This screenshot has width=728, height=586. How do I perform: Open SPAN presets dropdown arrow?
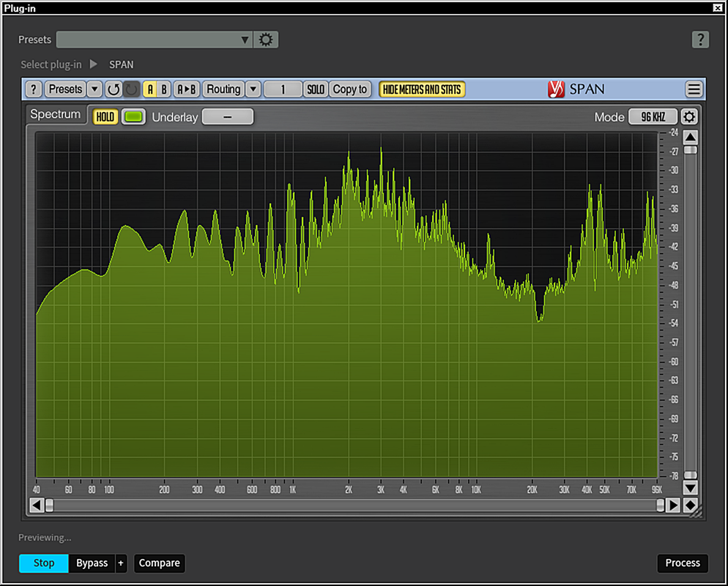pos(94,89)
